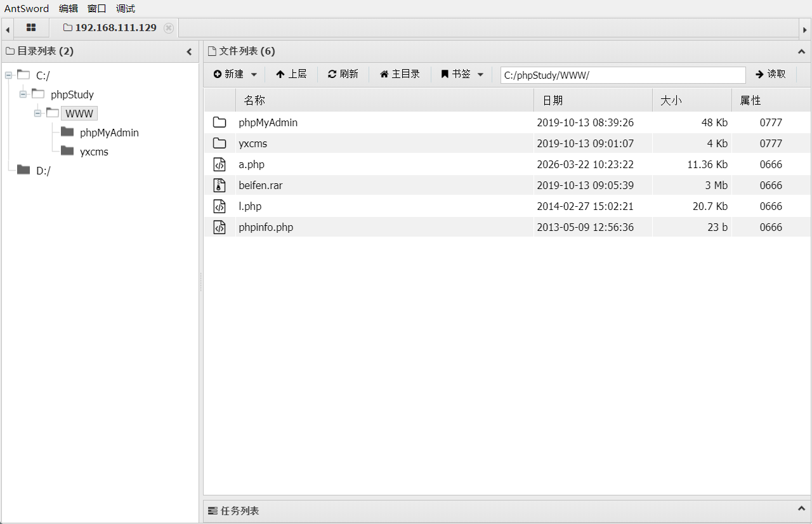Select yxcms in the directory tree
This screenshot has width=812, height=524.
click(94, 152)
